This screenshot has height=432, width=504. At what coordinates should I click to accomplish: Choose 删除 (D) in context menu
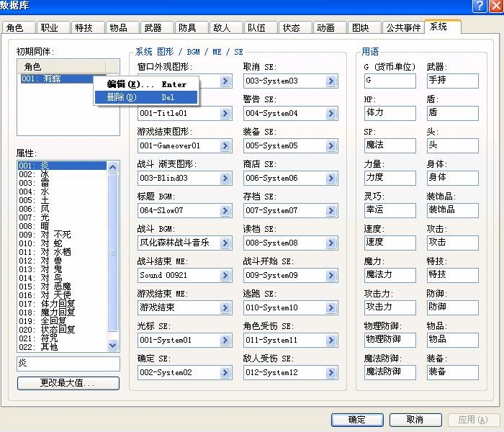tap(146, 97)
